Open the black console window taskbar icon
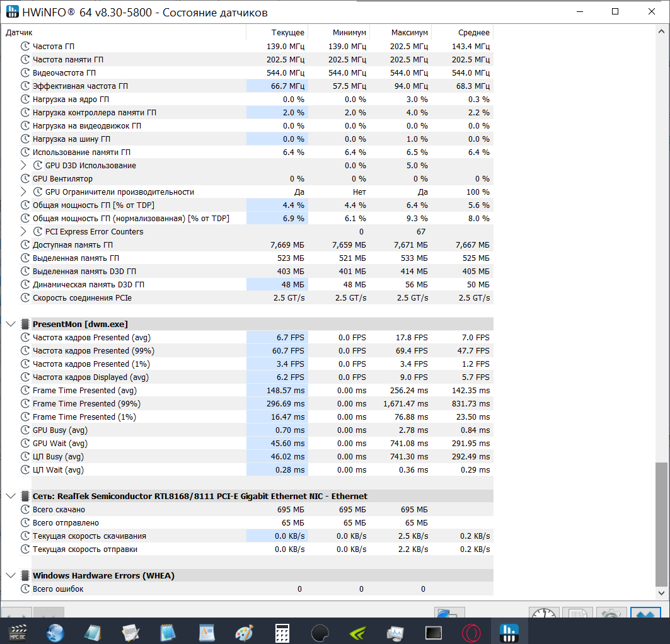The height and width of the screenshot is (644, 670). tap(433, 633)
